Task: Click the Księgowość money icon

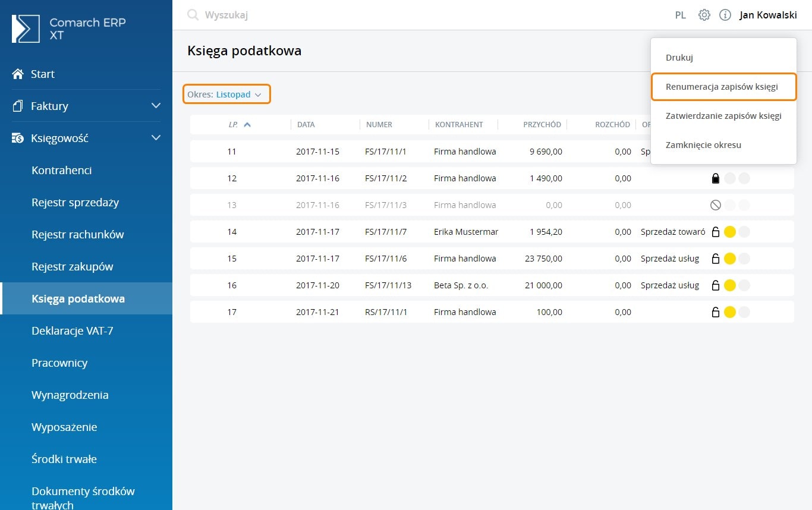Action: [18, 138]
